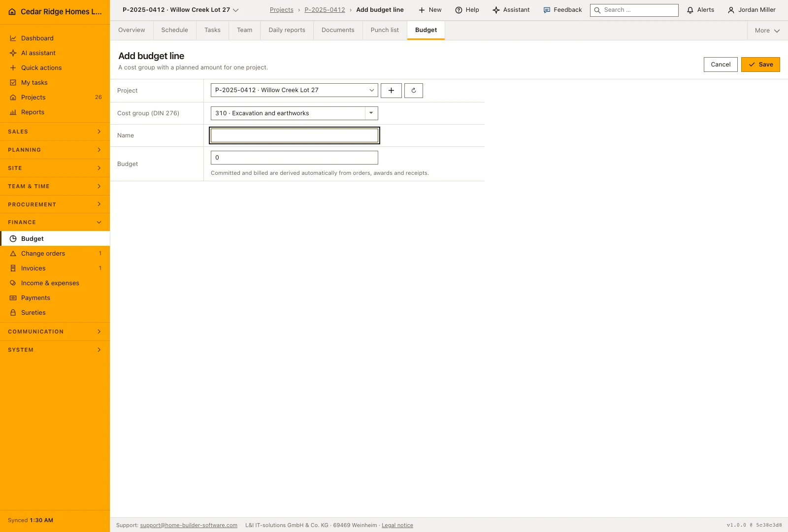Viewport: 788px width, 532px height.
Task: Switch to the Documents tab
Action: pos(338,30)
